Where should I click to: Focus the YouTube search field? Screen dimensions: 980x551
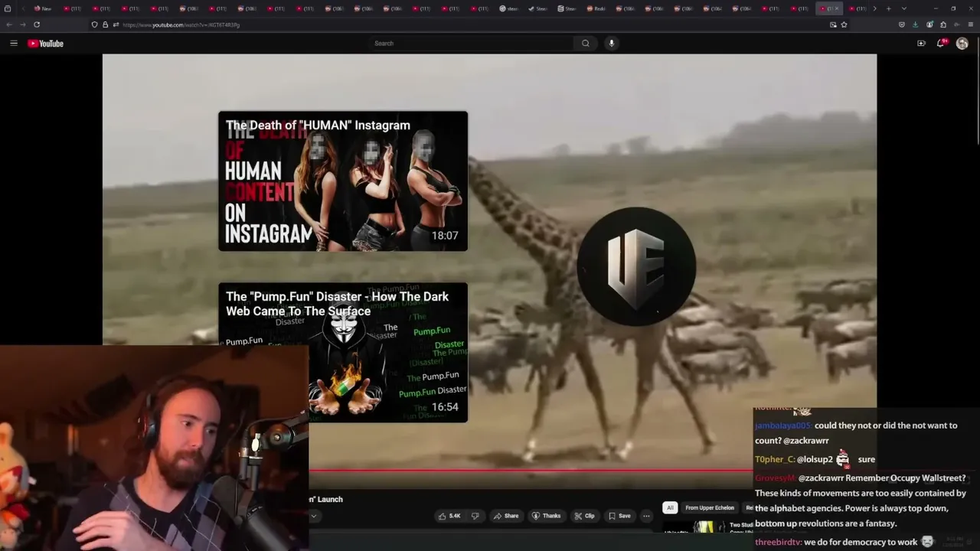click(x=472, y=44)
